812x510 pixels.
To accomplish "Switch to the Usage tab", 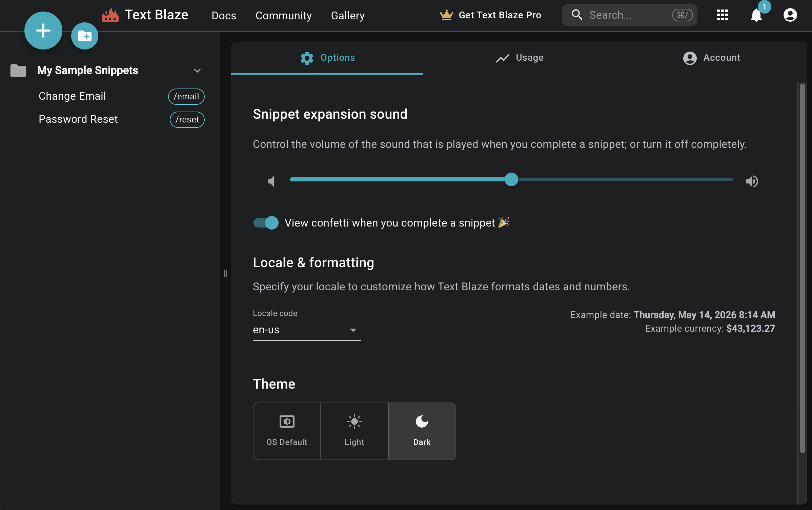I will [x=520, y=58].
